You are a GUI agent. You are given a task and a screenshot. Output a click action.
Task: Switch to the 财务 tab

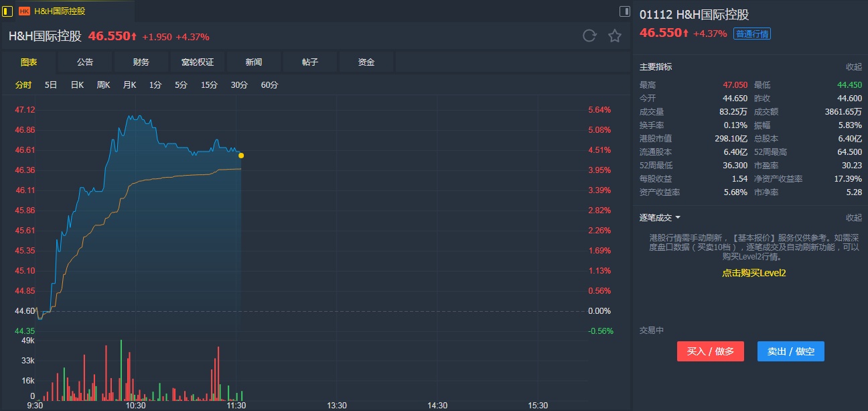click(x=141, y=62)
